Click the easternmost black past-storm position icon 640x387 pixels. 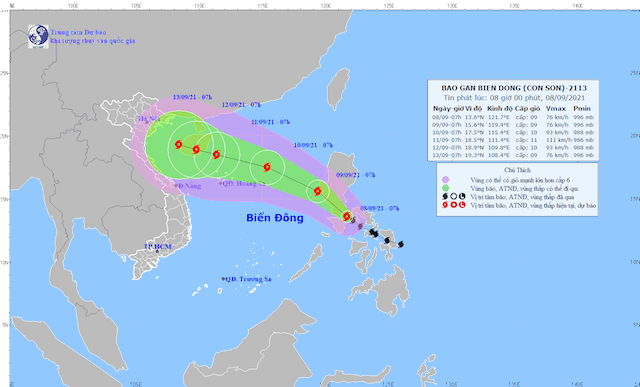(x=401, y=244)
